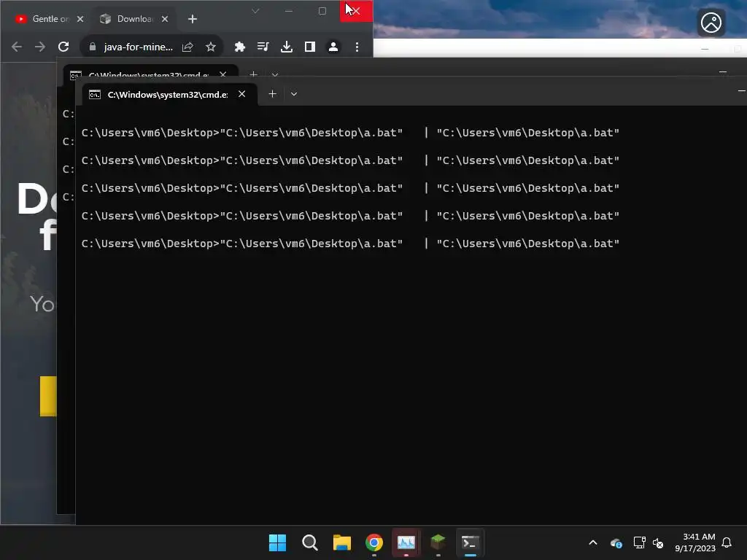Image resolution: width=747 pixels, height=560 pixels.
Task: Reload the Chrome page
Action: click(x=63, y=47)
